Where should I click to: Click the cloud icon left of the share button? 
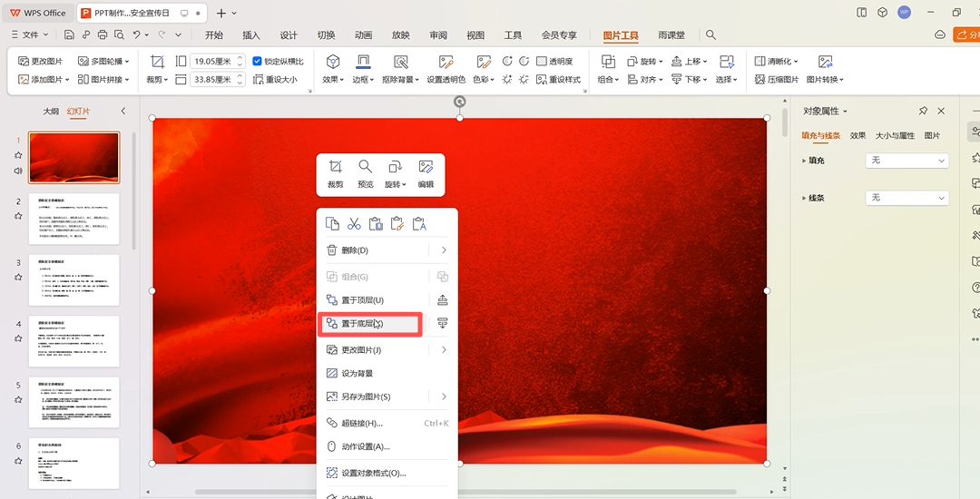[939, 35]
